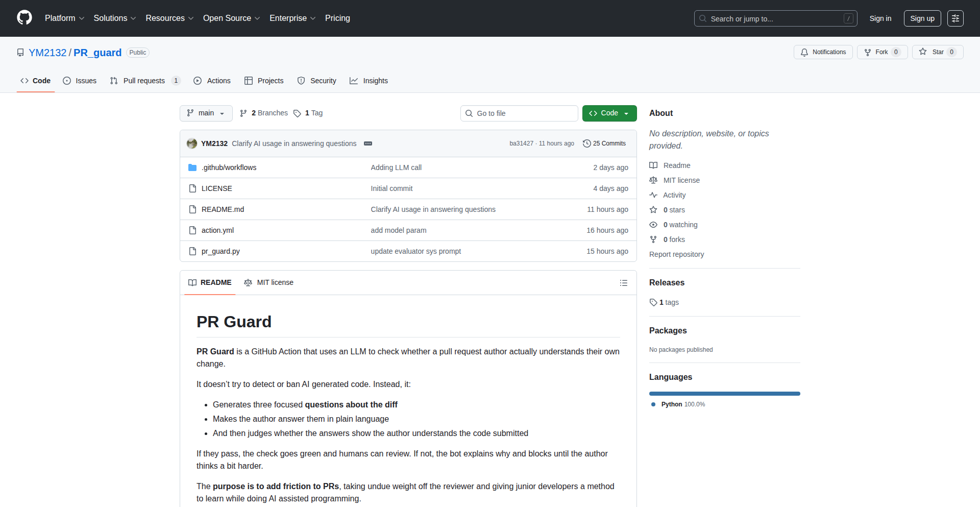Screen dimensions: 980x507
Task: Open the Security tab
Action: [x=317, y=81]
